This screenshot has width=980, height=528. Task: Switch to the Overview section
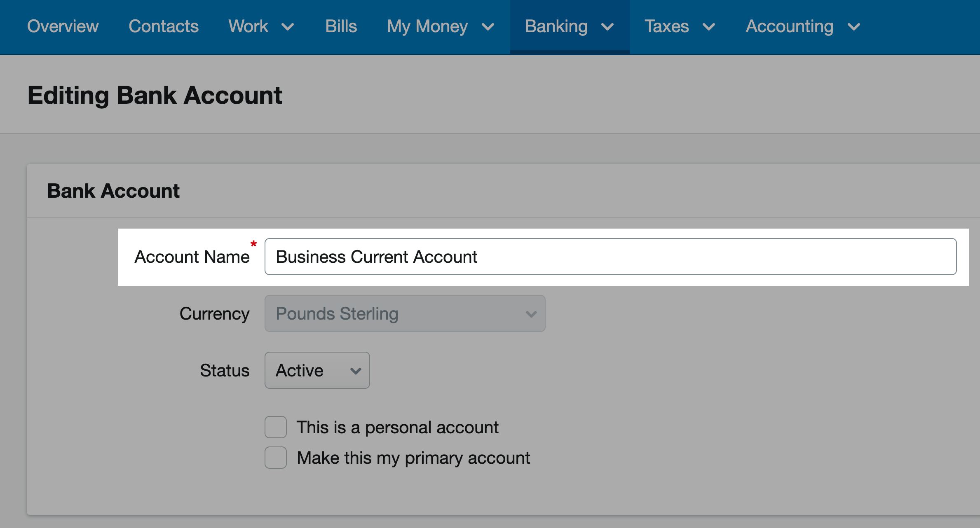pyautogui.click(x=63, y=26)
